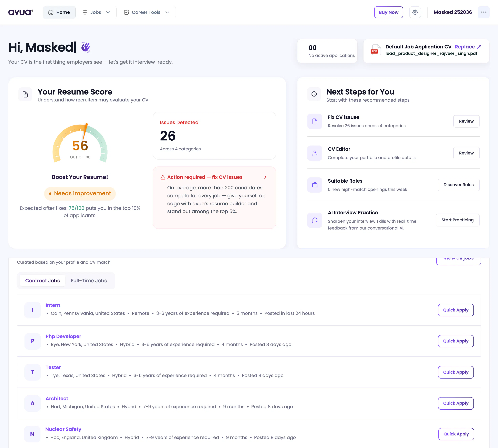Click the resume score document icon

25,94
